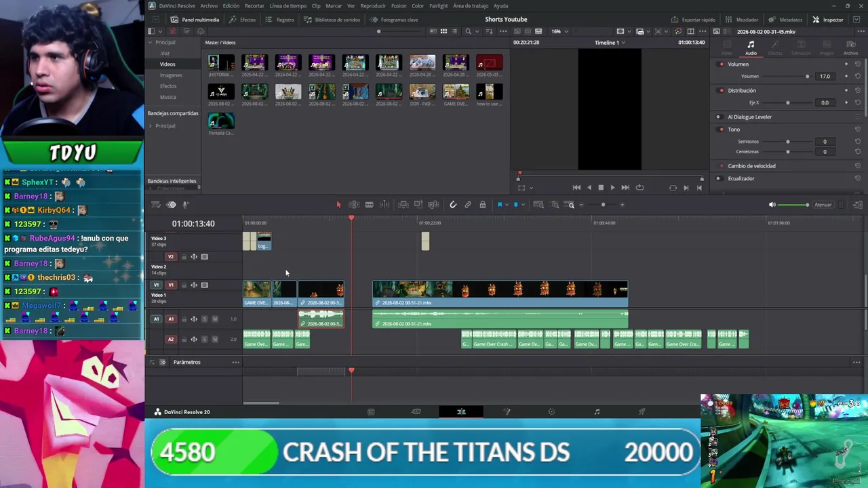This screenshot has width=868, height=488.
Task: Lock the Video 2 track
Action: click(184, 257)
